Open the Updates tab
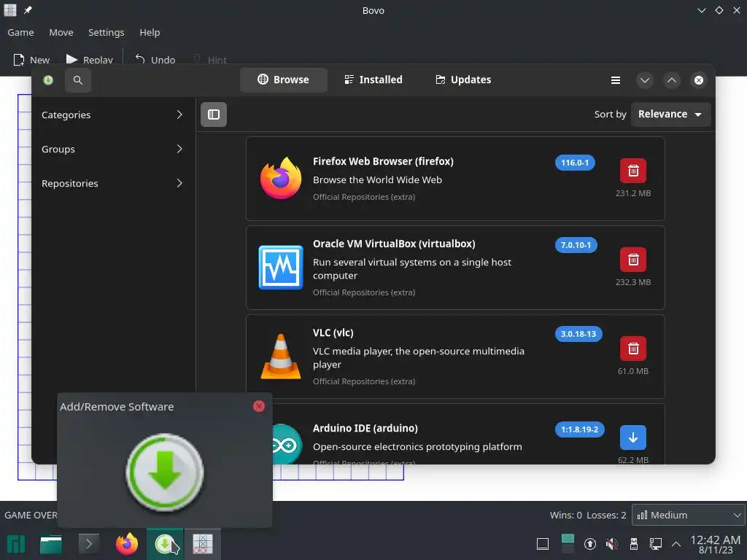747x560 pixels. tap(463, 79)
